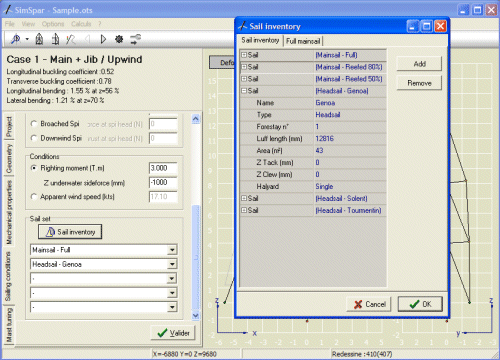Click the next case right-arrow icon
This screenshot has height=360, width=500.
tap(103, 39)
